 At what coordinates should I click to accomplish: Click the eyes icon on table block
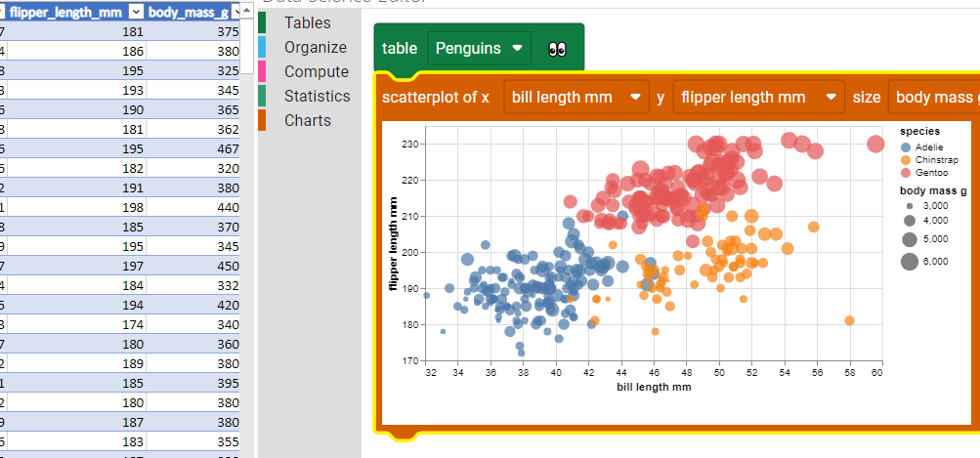[558, 48]
